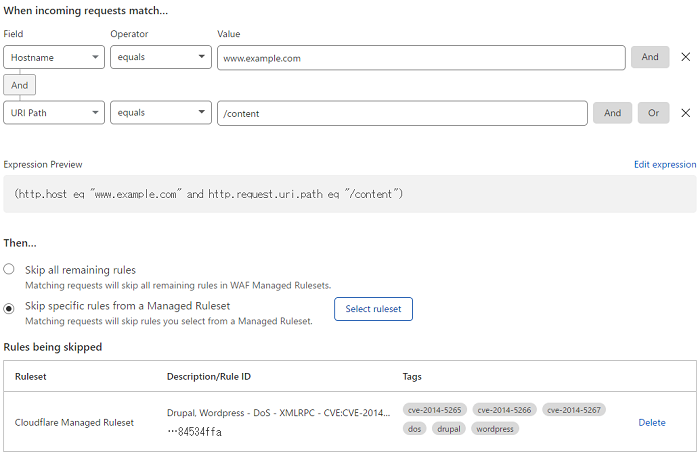Open the URI Path field dropdown
This screenshot has width=700, height=454.
(54, 113)
